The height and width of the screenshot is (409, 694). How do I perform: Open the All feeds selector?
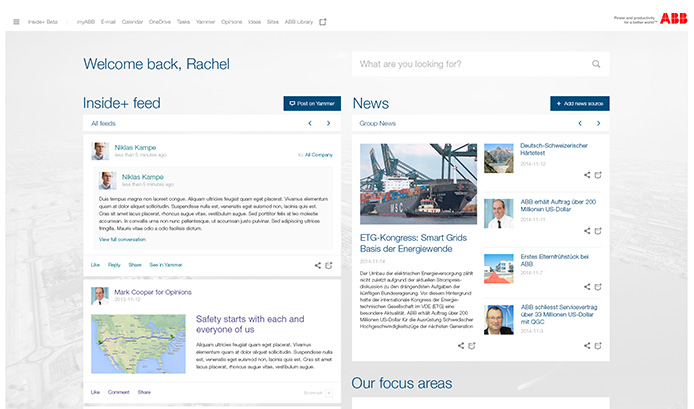pyautogui.click(x=103, y=123)
